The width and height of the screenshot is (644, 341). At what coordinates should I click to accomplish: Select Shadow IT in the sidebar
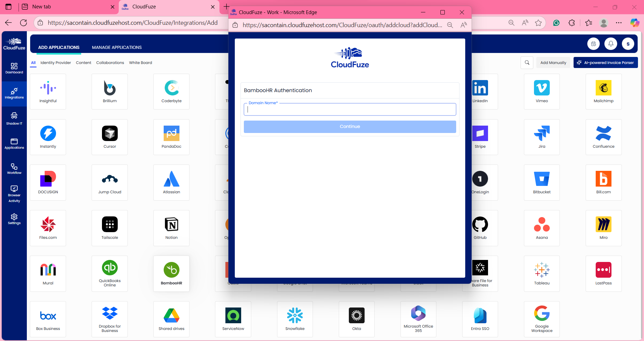coord(14,118)
